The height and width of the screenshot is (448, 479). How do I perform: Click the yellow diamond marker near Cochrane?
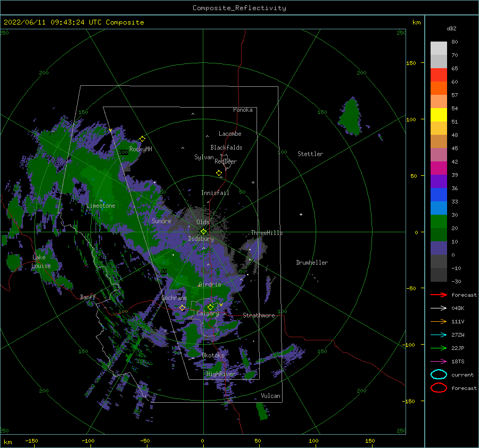point(183,308)
